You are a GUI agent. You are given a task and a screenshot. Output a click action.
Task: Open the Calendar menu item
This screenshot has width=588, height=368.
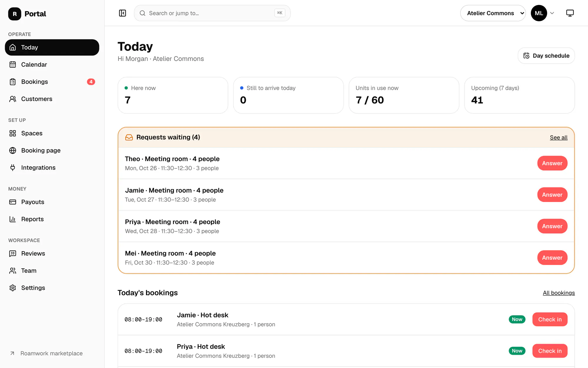52,64
